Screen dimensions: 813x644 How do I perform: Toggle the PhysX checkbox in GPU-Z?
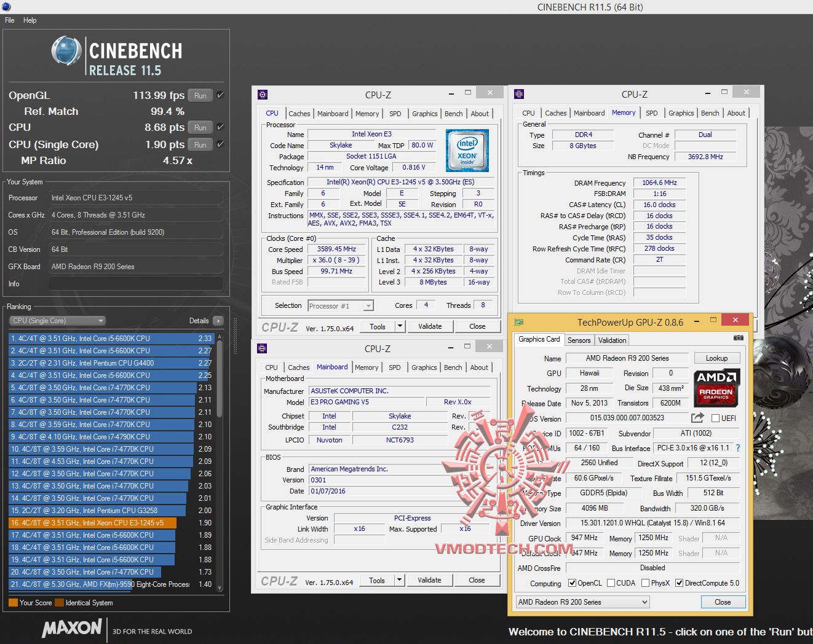645,583
